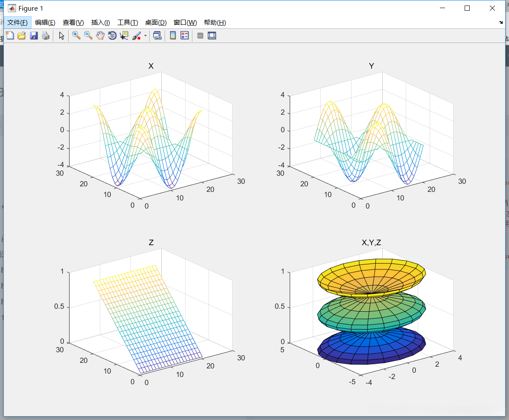The image size is (509, 420).
Task: Enable the Rotate 3D tool
Action: [x=112, y=36]
